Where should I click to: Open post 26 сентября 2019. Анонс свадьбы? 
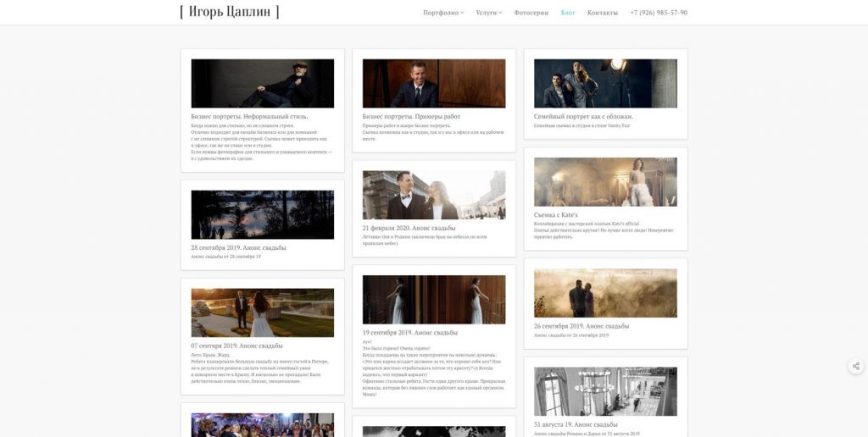click(581, 326)
